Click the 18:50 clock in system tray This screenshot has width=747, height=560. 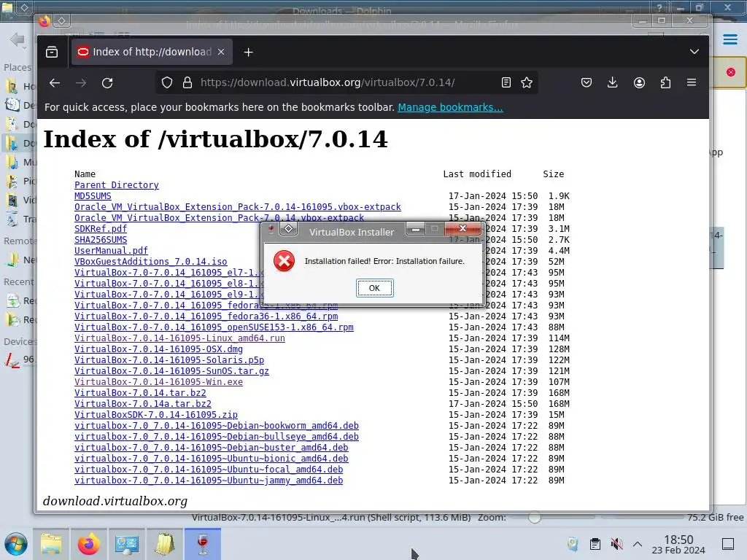pos(678,544)
